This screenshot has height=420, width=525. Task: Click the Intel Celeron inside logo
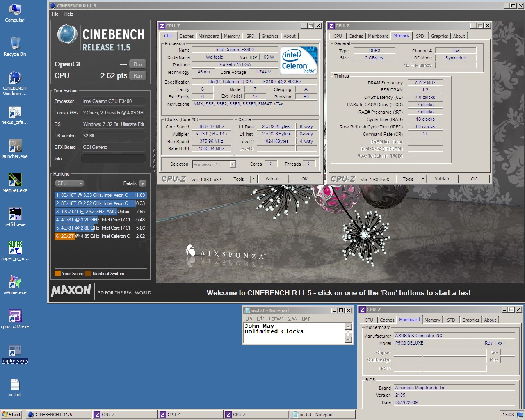(x=299, y=60)
